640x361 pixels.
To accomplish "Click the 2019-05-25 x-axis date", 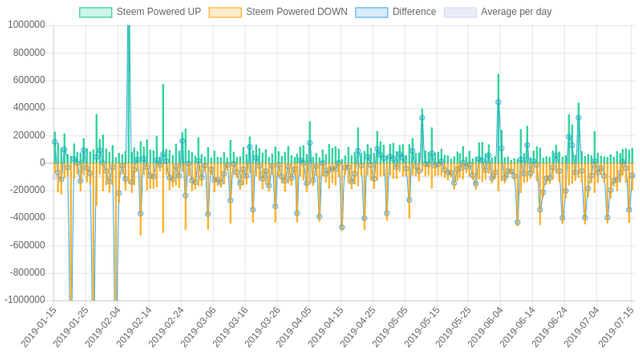I will tap(453, 327).
